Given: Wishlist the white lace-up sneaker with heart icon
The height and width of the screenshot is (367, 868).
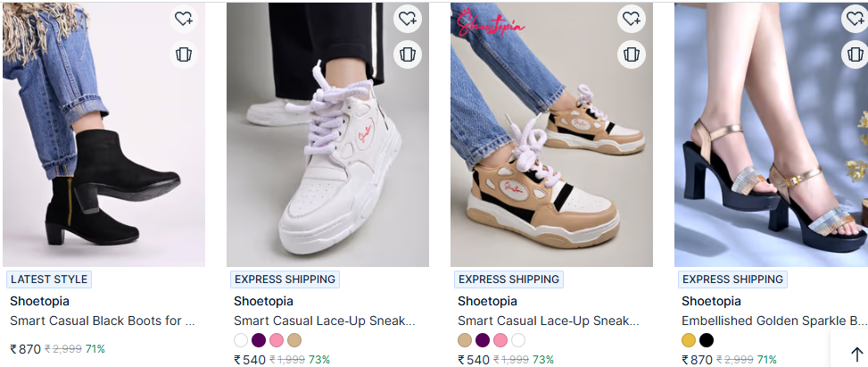Looking at the screenshot, I should [x=408, y=18].
